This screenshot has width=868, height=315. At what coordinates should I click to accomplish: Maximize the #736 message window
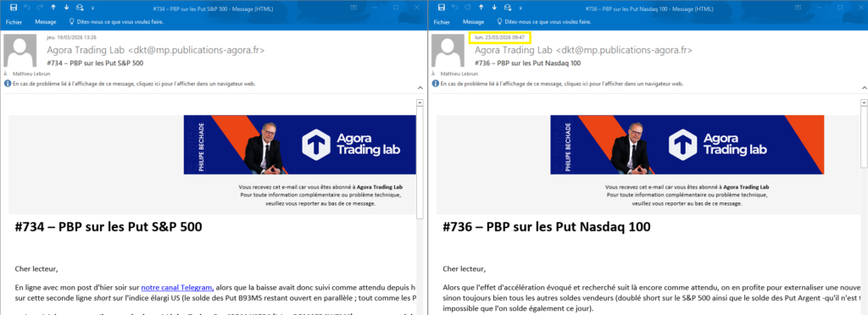click(839, 8)
